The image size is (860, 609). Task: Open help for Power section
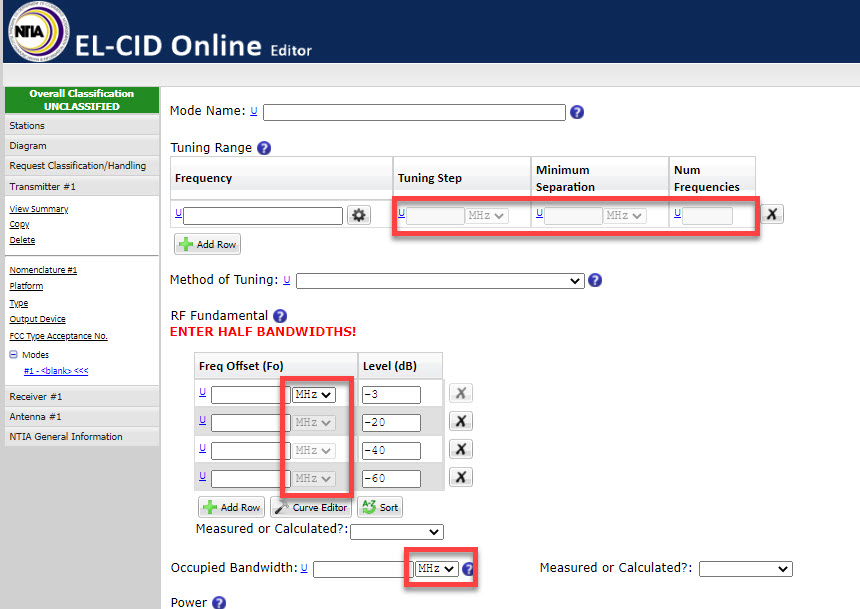(219, 602)
